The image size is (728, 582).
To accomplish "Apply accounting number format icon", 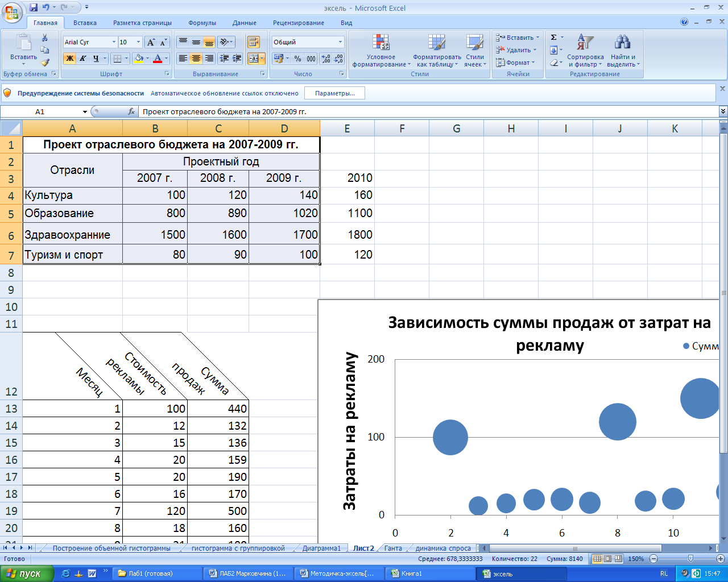I will point(278,58).
